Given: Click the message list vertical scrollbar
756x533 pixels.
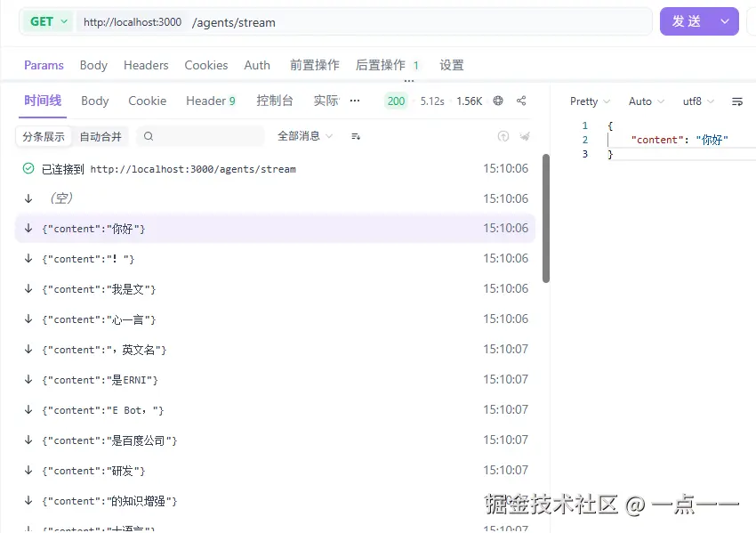Looking at the screenshot, I should click(x=546, y=218).
